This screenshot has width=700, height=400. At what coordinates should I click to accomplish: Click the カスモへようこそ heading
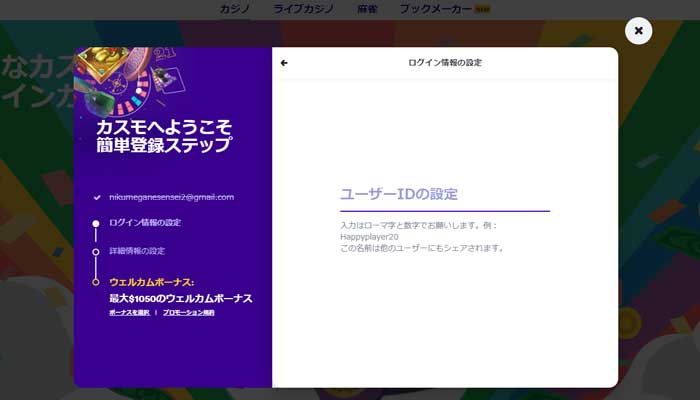[164, 128]
